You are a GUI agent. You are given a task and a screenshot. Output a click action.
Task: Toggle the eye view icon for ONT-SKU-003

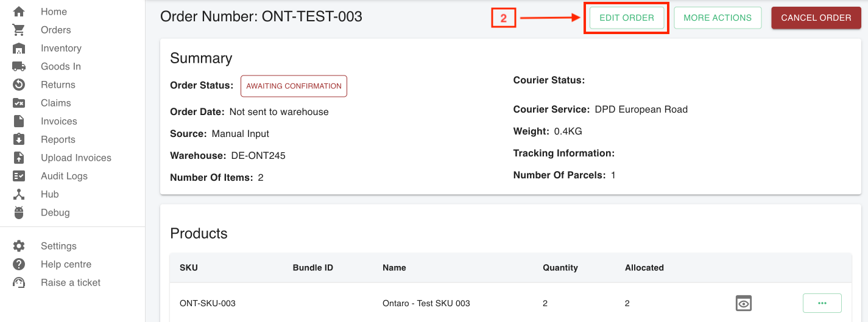(744, 303)
